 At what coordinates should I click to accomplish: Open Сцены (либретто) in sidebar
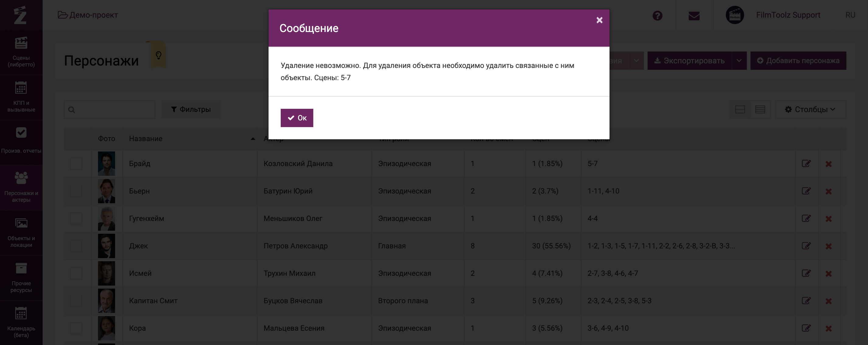coord(21,52)
